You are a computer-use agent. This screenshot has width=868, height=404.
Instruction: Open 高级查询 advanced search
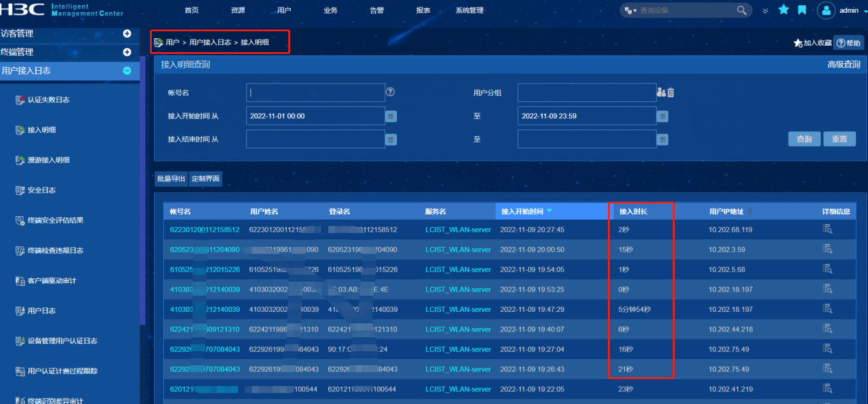[x=844, y=64]
